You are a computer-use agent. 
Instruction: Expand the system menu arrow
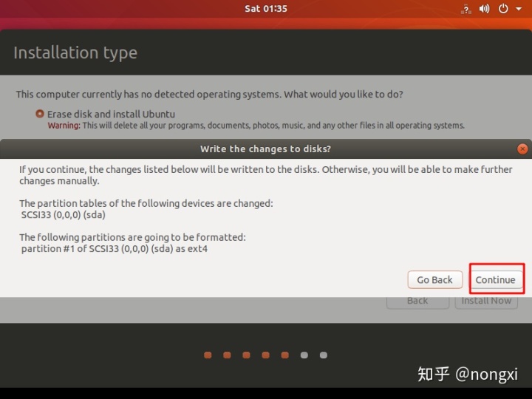pos(519,9)
